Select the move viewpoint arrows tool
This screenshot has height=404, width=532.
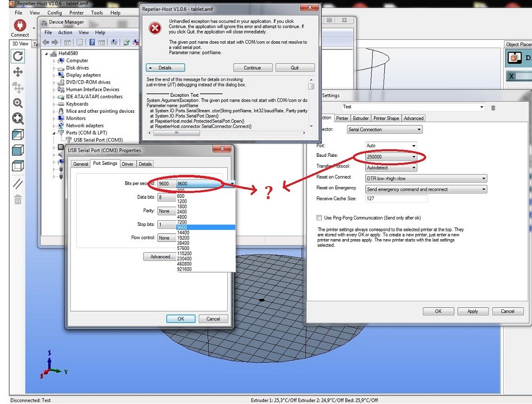click(18, 72)
